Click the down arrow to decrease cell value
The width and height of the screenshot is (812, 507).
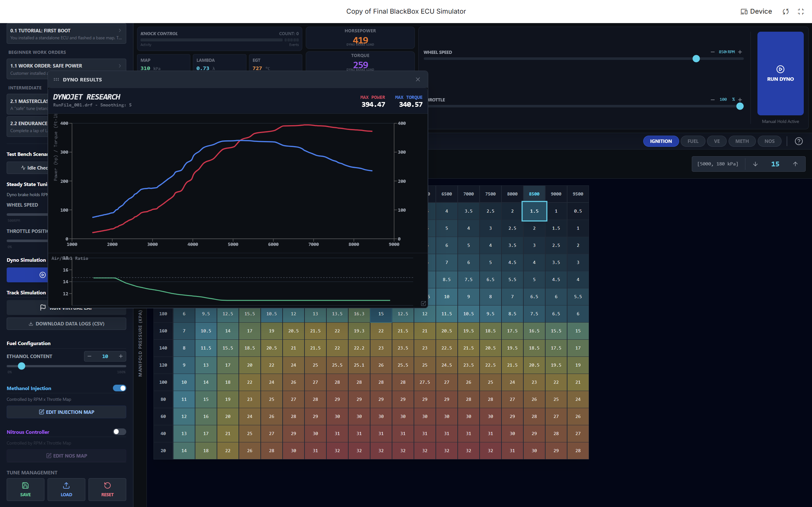pos(755,164)
